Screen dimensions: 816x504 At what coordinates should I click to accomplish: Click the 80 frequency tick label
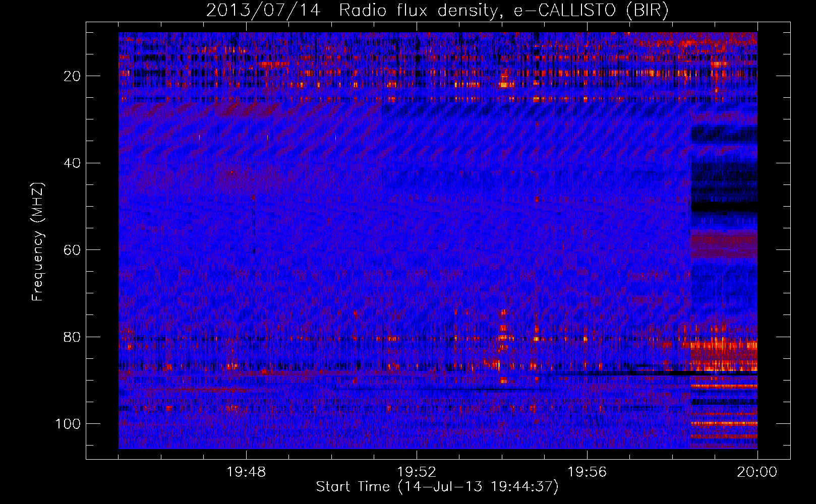(73, 337)
